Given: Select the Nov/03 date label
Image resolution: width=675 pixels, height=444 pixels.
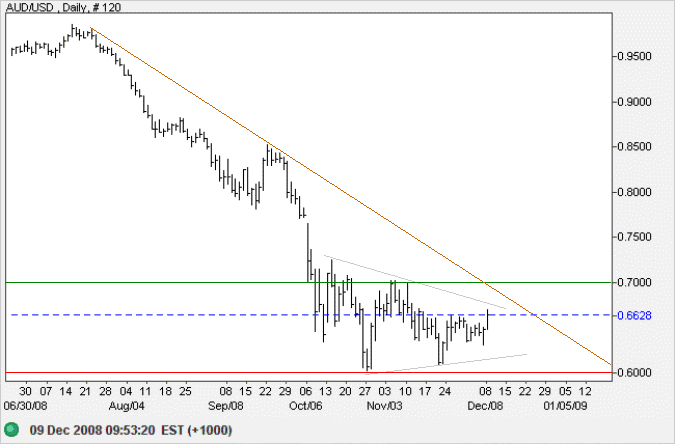Looking at the screenshot, I should [384, 406].
